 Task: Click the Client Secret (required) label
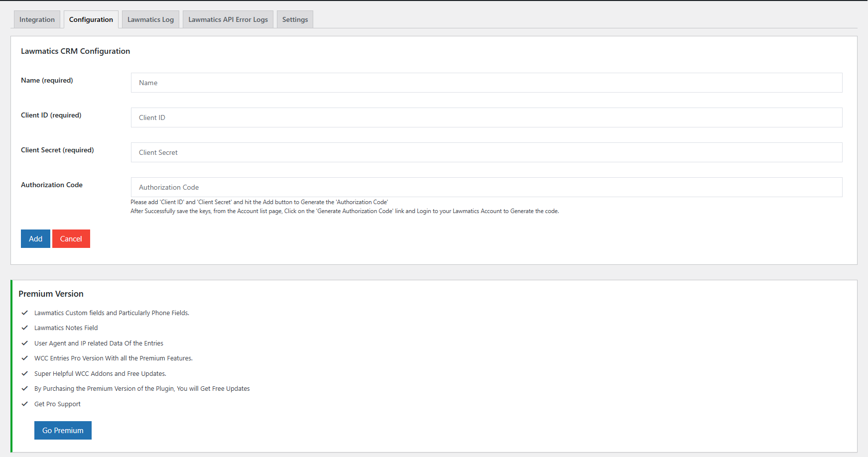tap(57, 150)
